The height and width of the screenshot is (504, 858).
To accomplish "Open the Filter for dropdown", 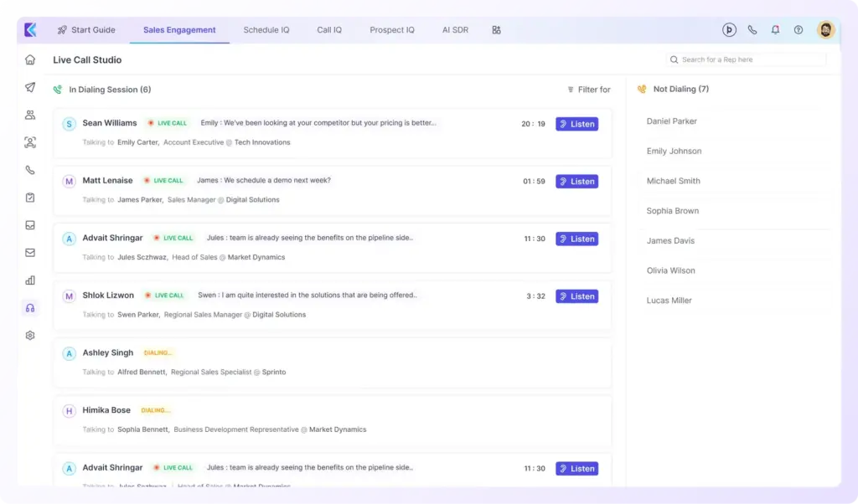I will [588, 90].
